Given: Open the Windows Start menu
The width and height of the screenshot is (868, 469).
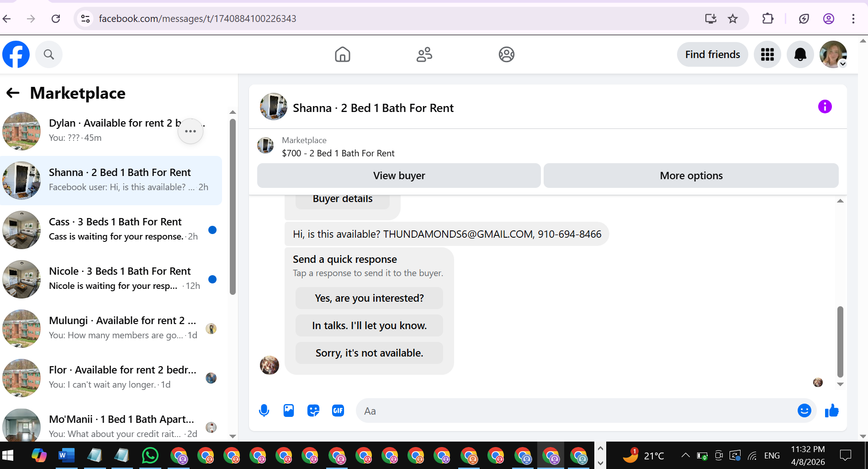Looking at the screenshot, I should point(8,455).
